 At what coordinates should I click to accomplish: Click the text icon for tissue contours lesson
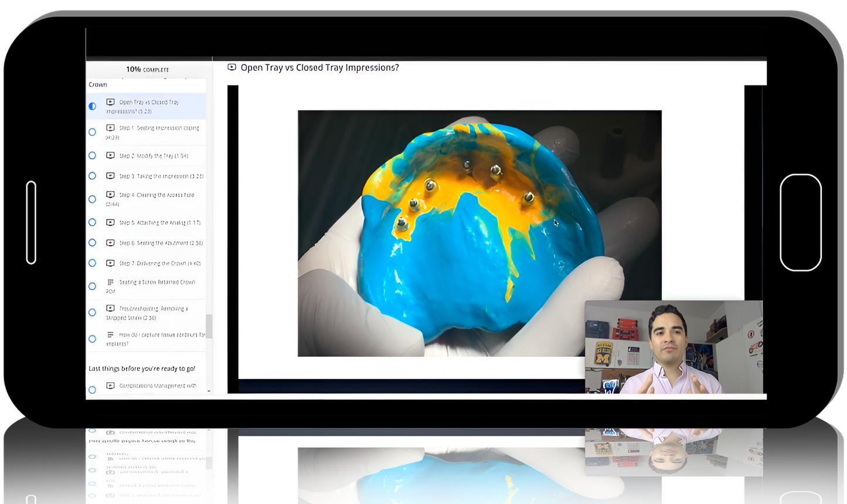click(110, 335)
